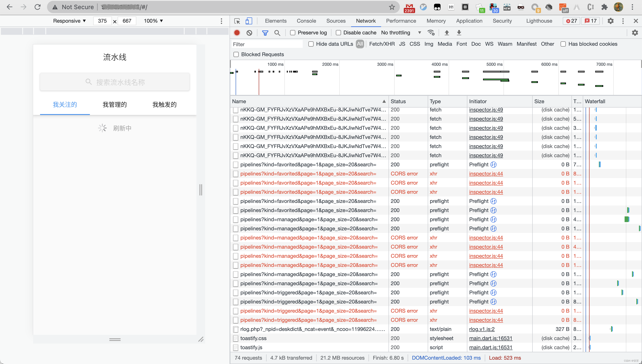The image size is (642, 364).
Task: Click the import (upload arrow) icon
Action: [x=447, y=33]
